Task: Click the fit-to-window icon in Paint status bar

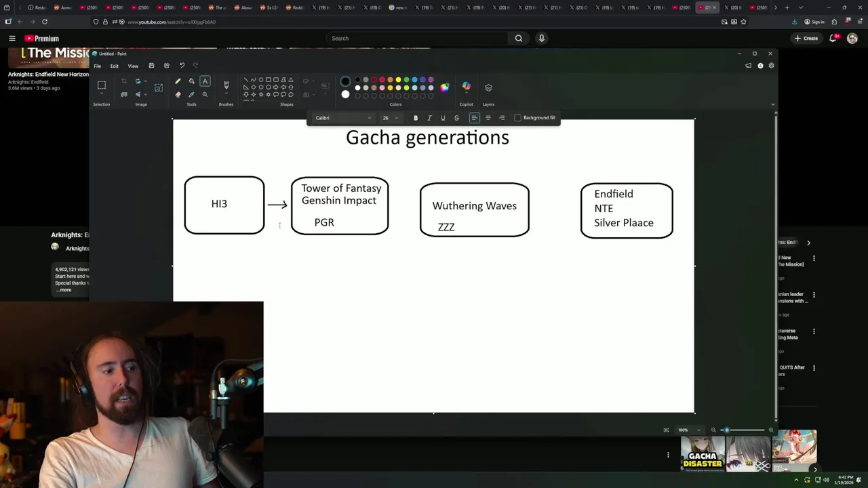Action: pyautogui.click(x=666, y=430)
